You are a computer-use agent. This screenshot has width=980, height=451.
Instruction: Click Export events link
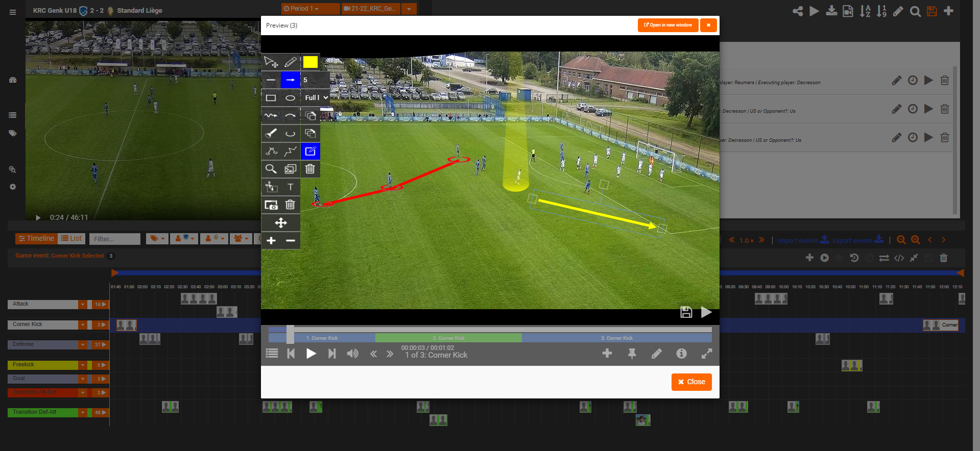click(x=858, y=240)
